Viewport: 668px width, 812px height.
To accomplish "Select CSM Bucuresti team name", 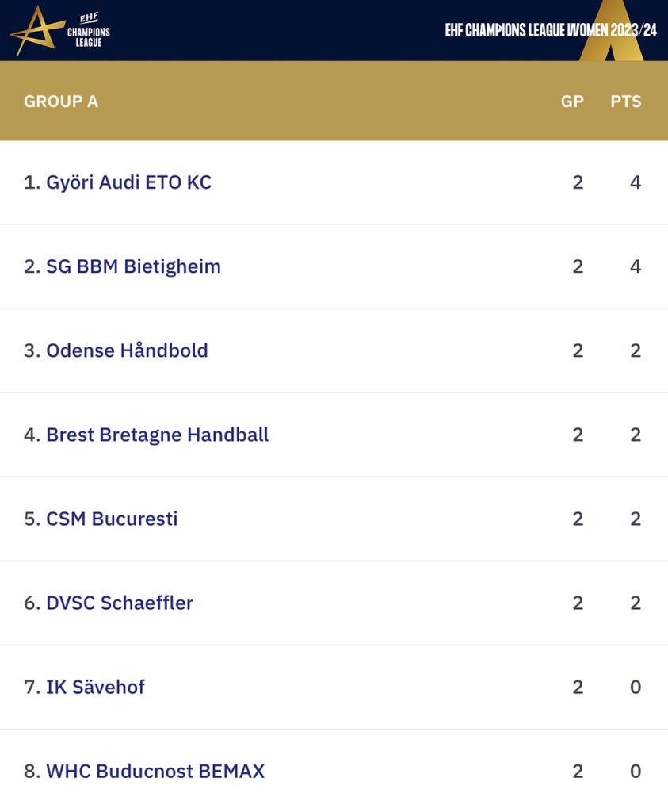I will [112, 519].
